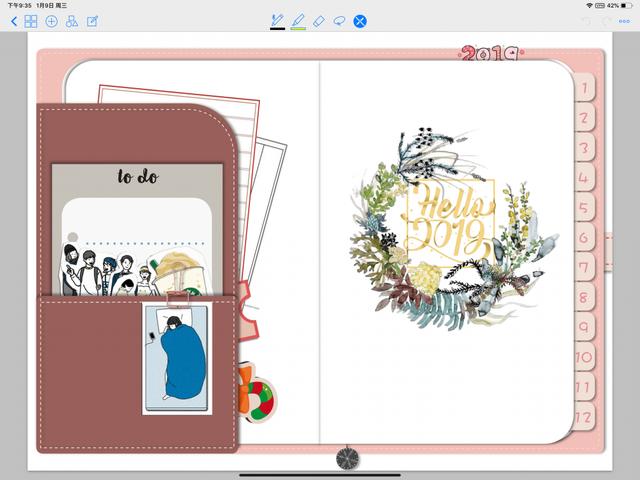
Task: Click the redo arrow
Action: (606, 21)
